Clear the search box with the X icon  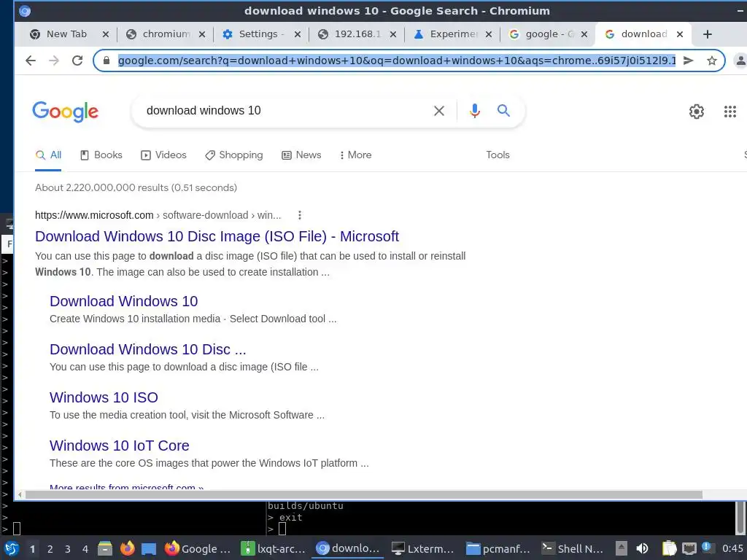[439, 111]
